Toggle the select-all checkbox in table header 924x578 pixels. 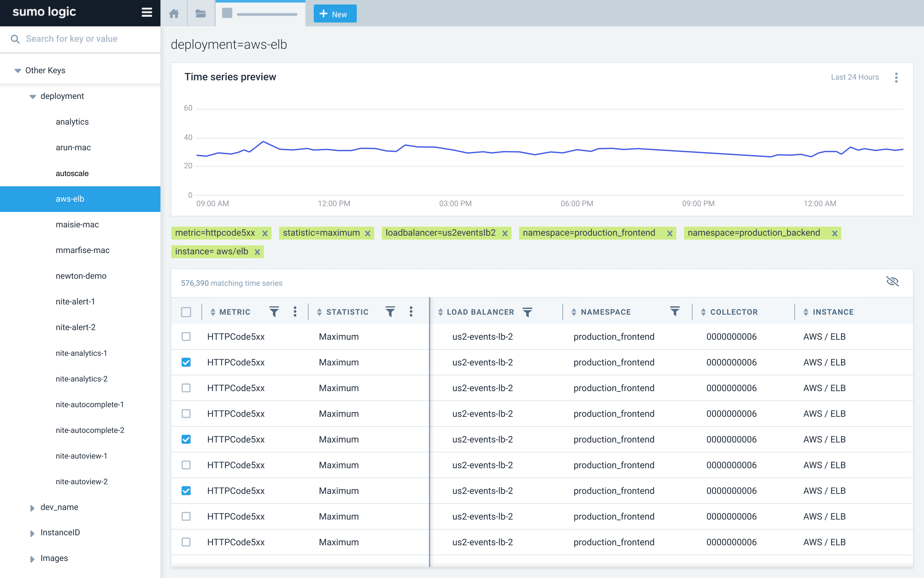click(186, 312)
